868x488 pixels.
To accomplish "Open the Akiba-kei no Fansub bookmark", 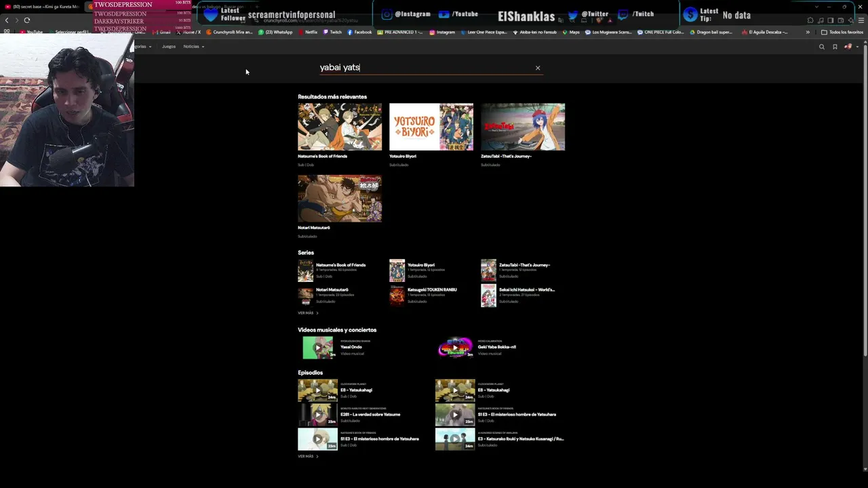I will [x=535, y=32].
